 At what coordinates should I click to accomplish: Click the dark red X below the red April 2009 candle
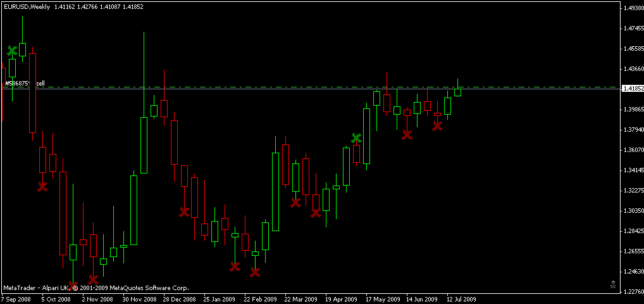coord(316,213)
